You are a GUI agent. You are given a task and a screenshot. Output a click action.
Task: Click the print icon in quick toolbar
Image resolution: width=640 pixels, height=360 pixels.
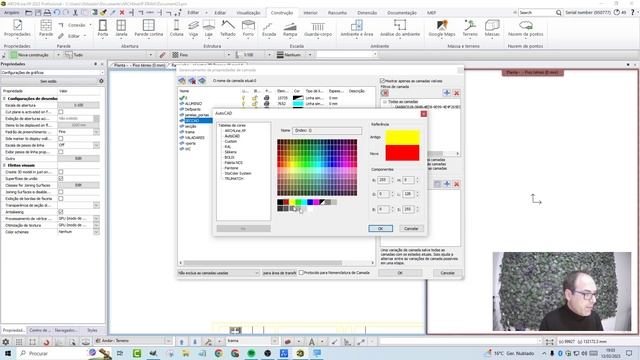47,13
